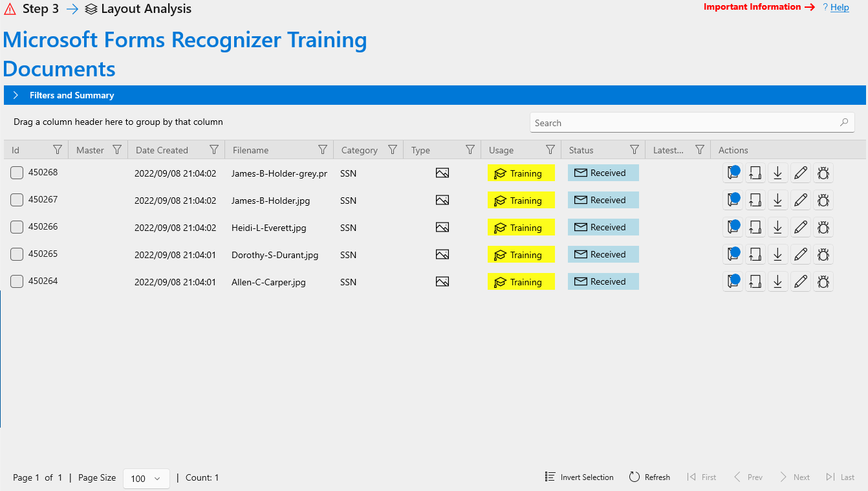868x491 pixels.
Task: Check the box for document 450265
Action: click(x=17, y=254)
